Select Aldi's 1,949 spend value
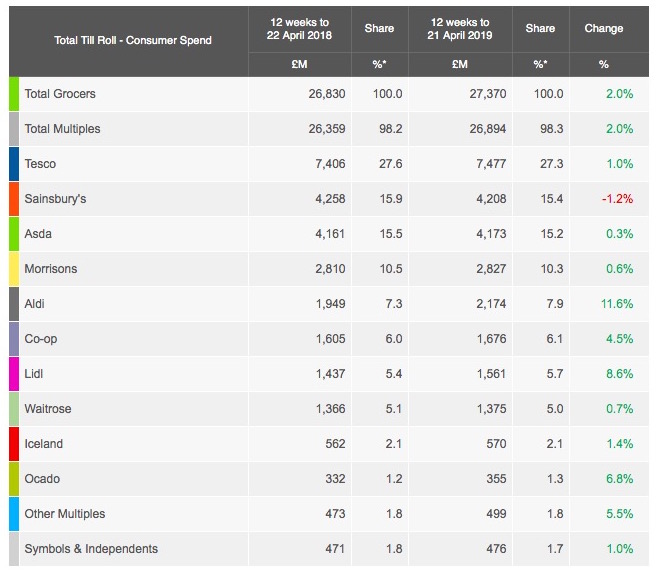This screenshot has height=576, width=661. 330,304
